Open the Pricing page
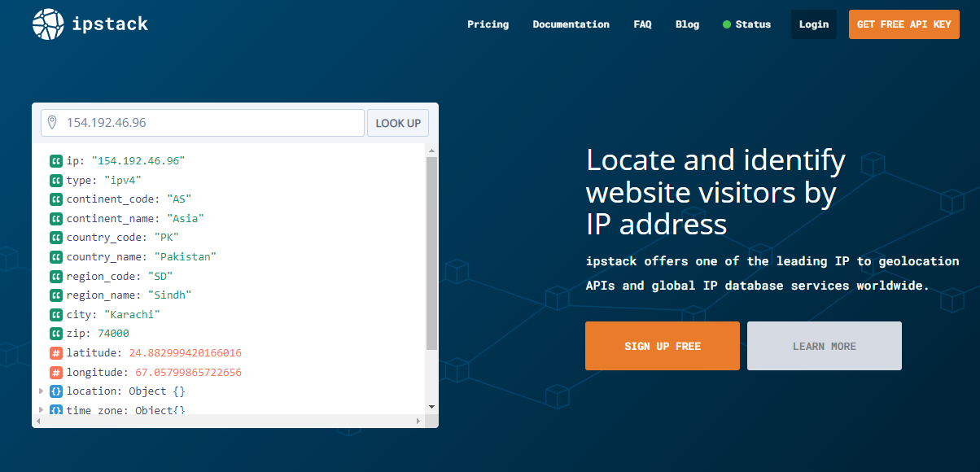Image resolution: width=980 pixels, height=472 pixels. pos(488,24)
